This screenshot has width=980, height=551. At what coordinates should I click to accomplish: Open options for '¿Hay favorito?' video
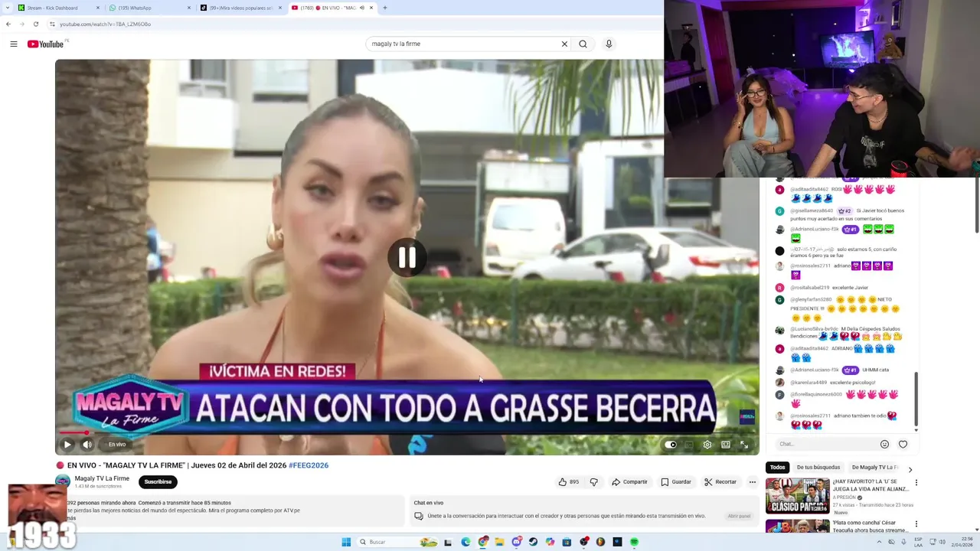pyautogui.click(x=916, y=483)
